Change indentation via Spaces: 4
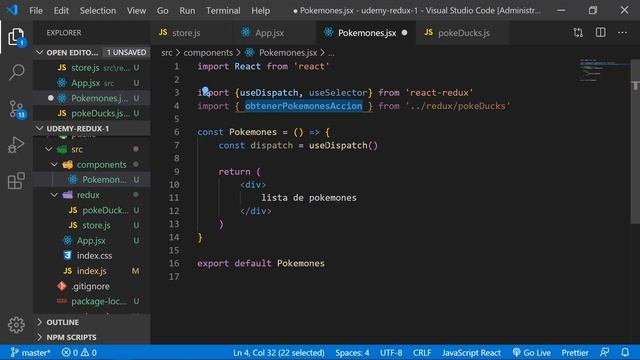The height and width of the screenshot is (360, 640). coord(352,352)
